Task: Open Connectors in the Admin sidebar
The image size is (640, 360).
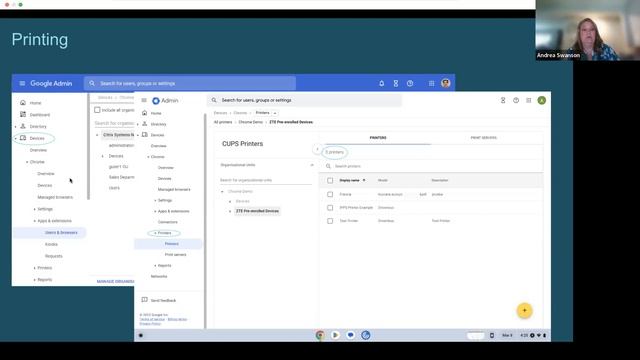Action: 168,222
